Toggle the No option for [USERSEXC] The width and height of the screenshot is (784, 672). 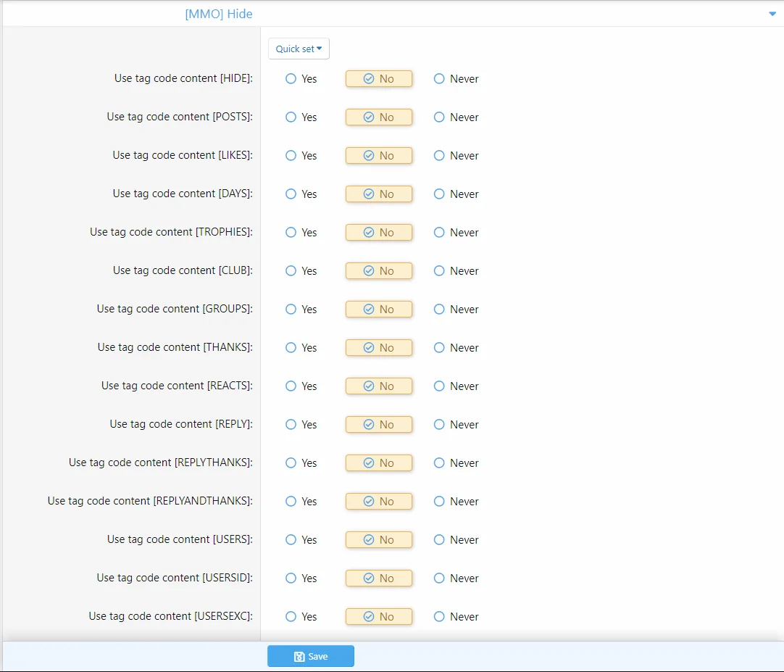379,616
